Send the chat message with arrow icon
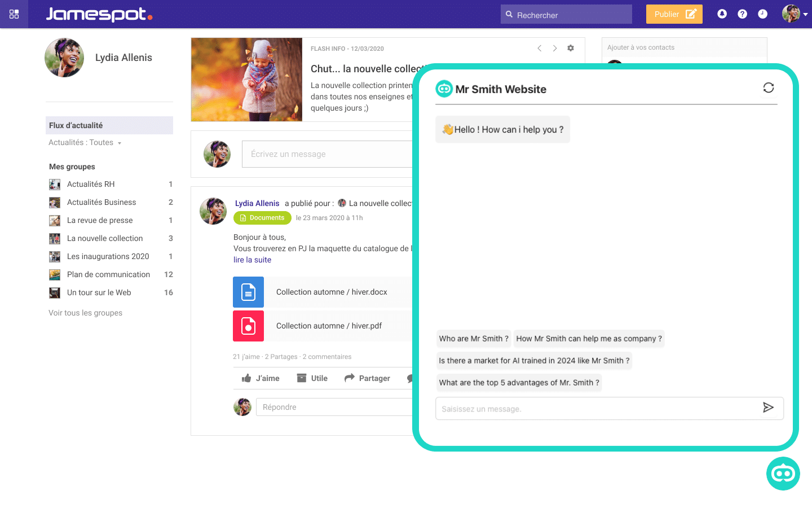 [768, 408]
